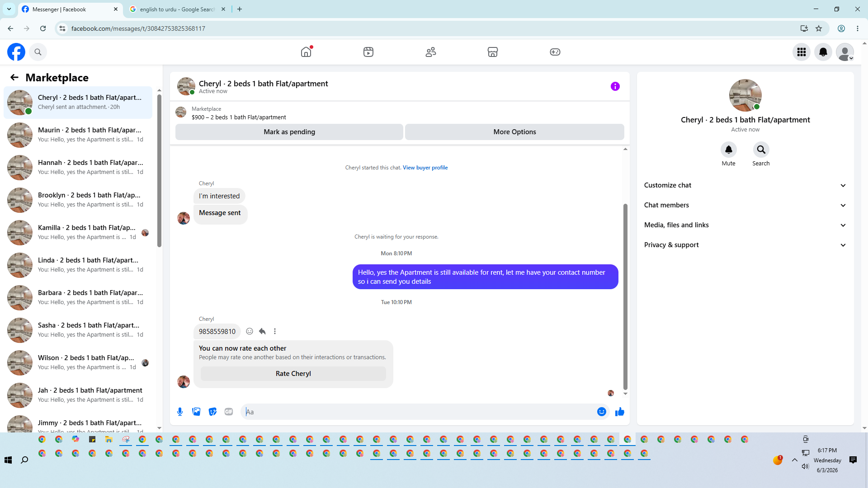The image size is (868, 488).
Task: Pick a GIF for the message
Action: click(229, 412)
